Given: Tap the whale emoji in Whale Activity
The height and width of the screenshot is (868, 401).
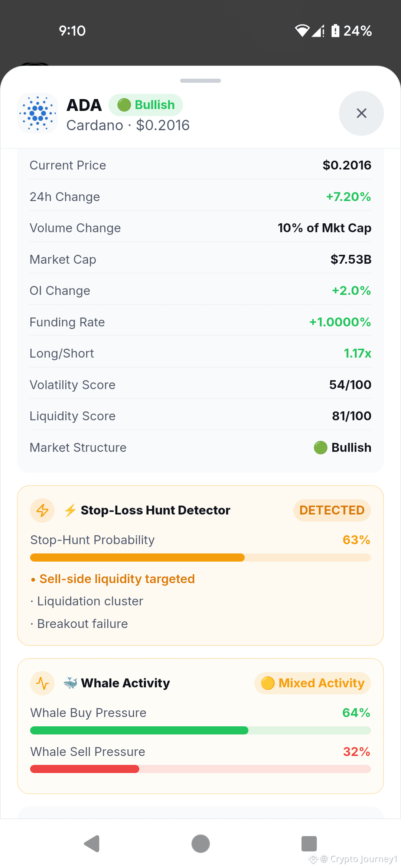Looking at the screenshot, I should (71, 683).
